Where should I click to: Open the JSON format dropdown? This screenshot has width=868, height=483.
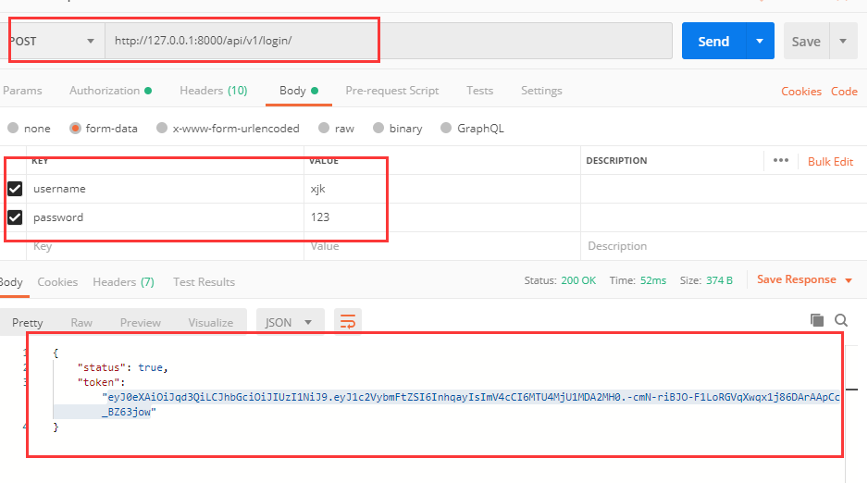coord(290,322)
